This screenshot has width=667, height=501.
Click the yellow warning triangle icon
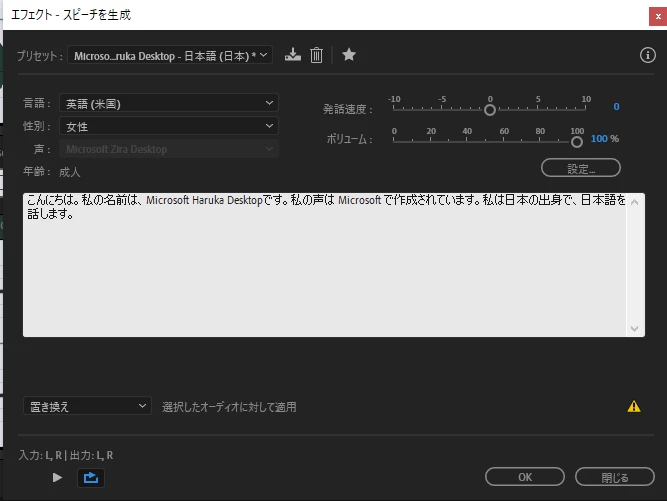(x=634, y=407)
